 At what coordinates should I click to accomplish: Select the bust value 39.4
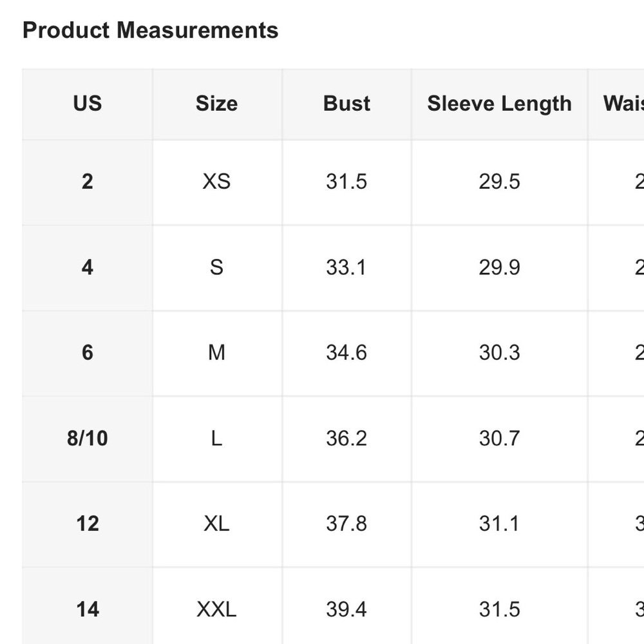346,609
